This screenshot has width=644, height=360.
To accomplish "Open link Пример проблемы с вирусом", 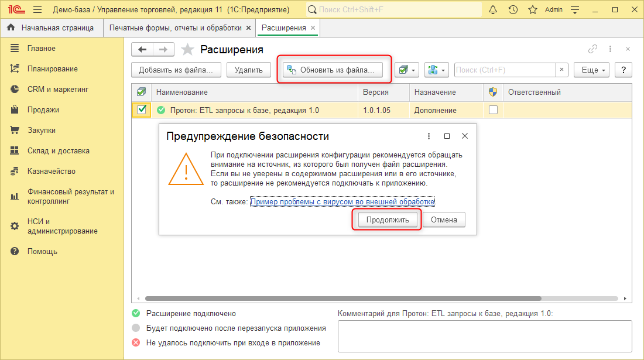I will click(342, 201).
